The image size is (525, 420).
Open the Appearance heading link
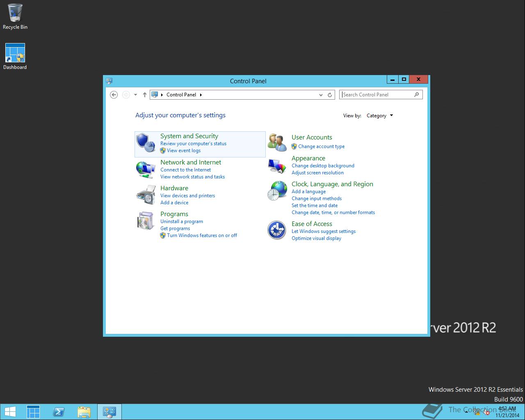tap(308, 158)
